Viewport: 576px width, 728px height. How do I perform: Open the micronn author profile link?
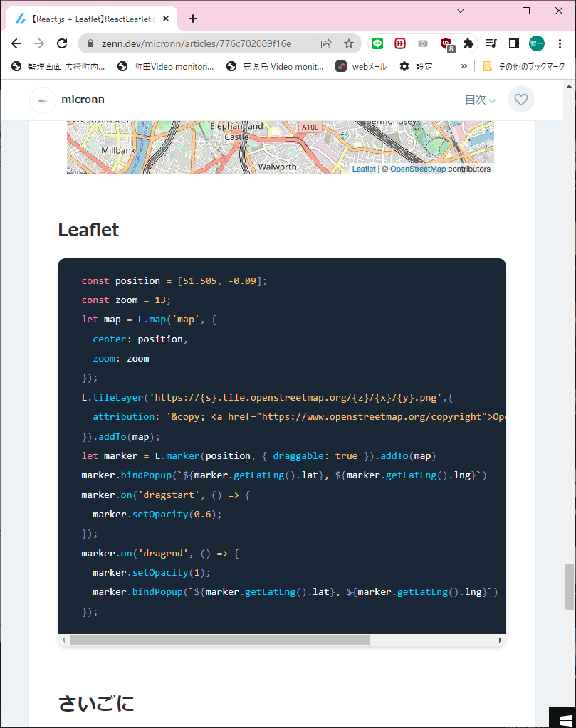pyautogui.click(x=85, y=100)
